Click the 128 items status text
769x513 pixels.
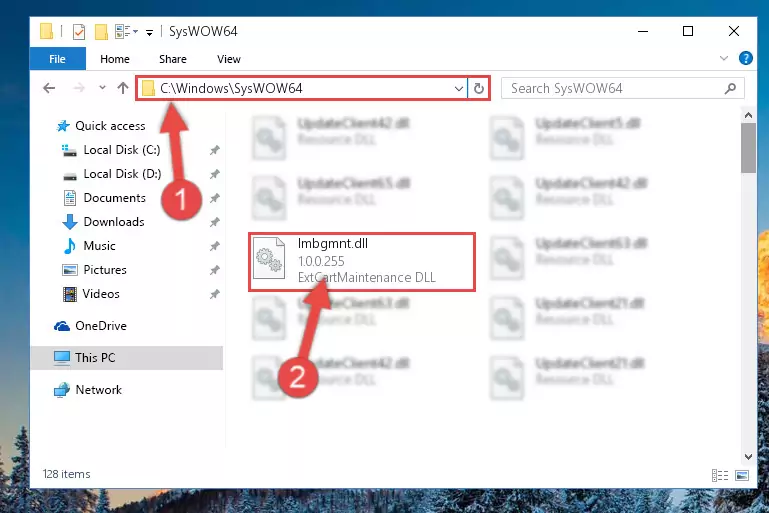(67, 474)
